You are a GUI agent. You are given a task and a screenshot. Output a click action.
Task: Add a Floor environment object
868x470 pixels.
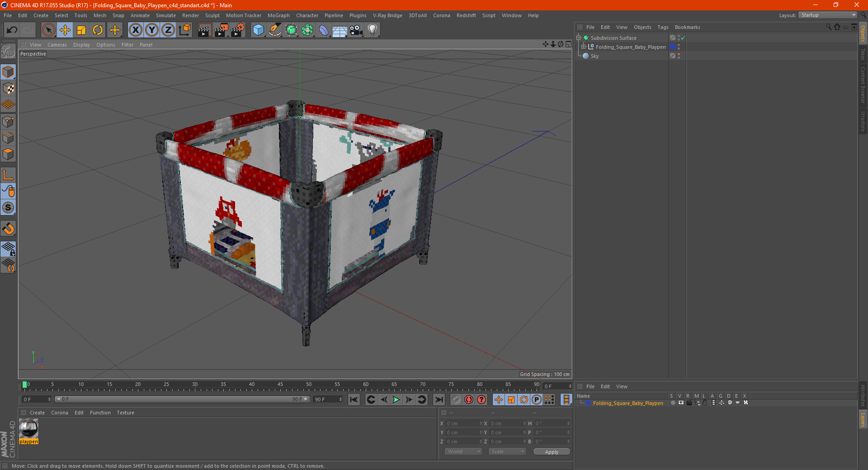click(x=340, y=30)
